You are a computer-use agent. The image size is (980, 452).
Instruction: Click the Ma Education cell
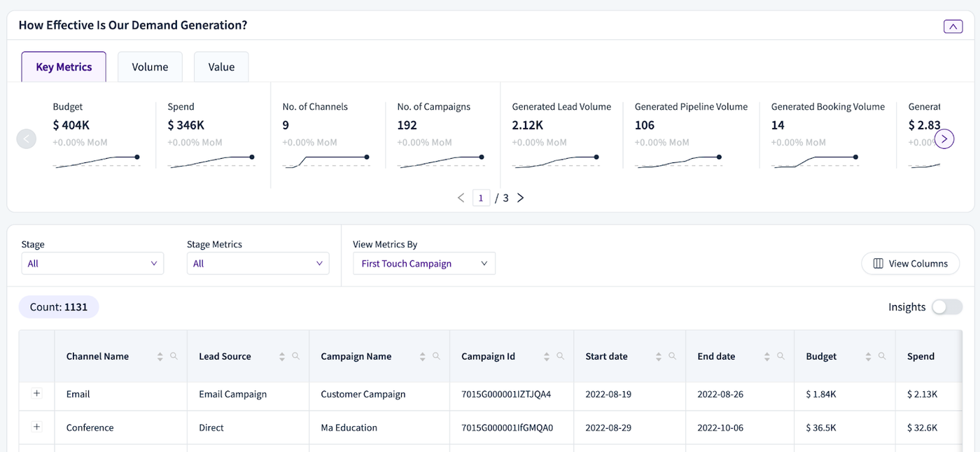379,428
